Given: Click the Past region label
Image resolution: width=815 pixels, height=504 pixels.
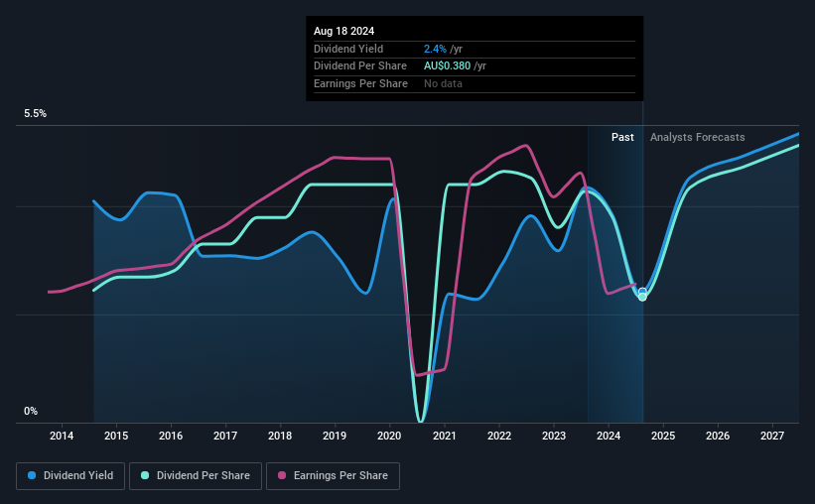Looking at the screenshot, I should (622, 137).
